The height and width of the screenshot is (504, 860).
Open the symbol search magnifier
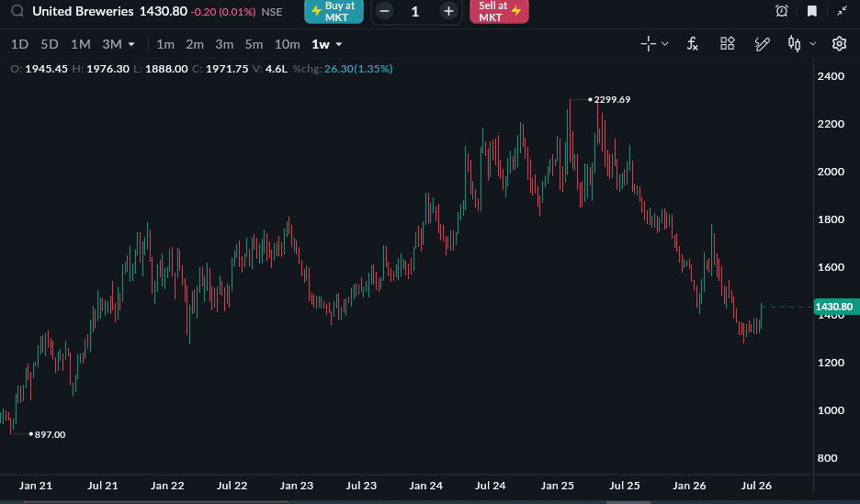[17, 11]
